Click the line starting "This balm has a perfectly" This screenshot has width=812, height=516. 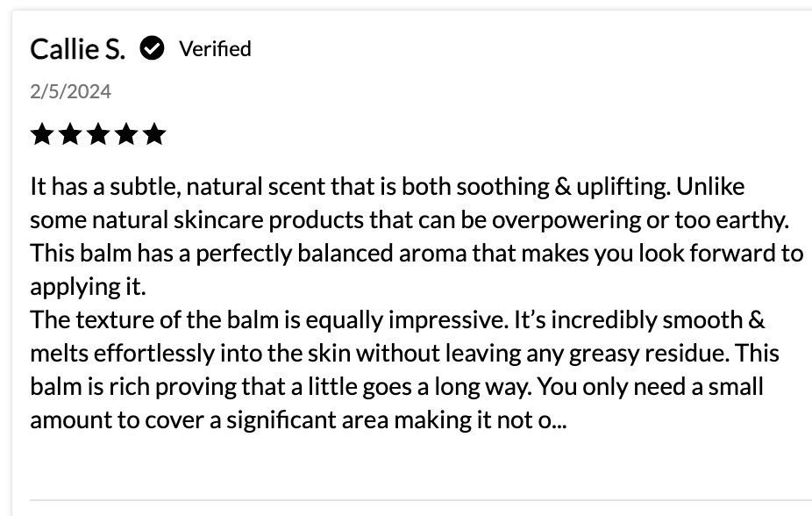click(x=417, y=253)
